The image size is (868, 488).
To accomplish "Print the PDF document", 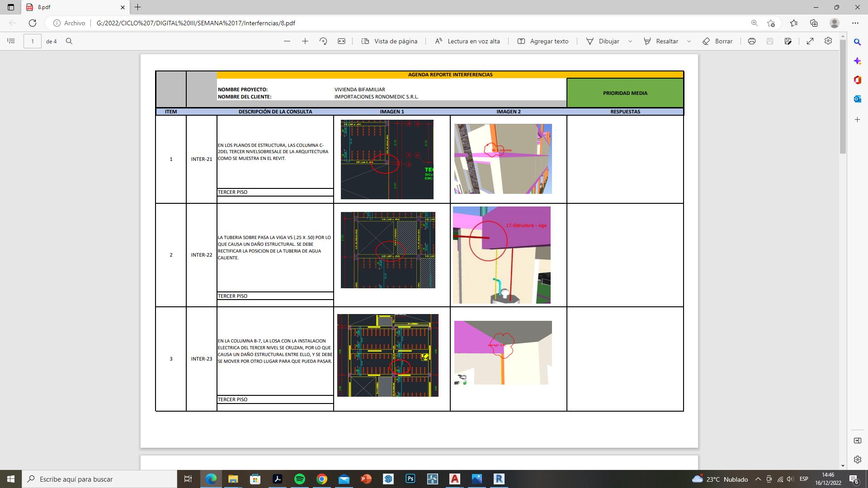I will 752,41.
